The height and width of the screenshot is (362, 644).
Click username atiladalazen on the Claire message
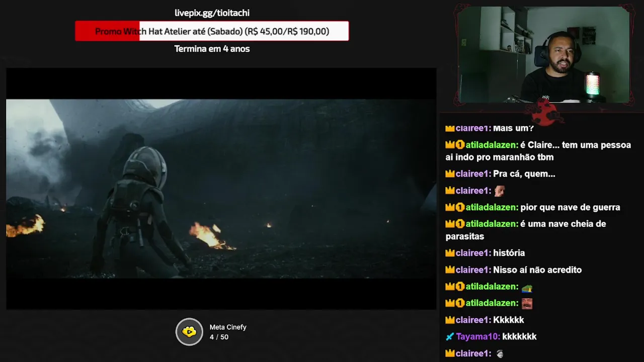point(492,145)
